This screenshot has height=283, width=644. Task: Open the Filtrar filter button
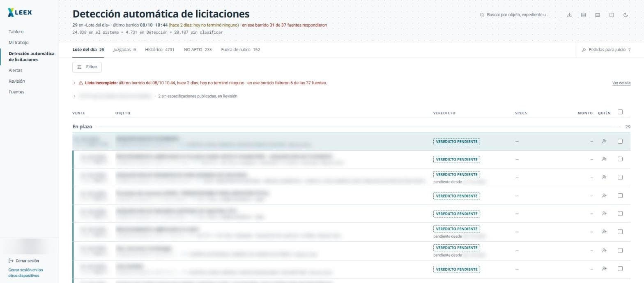click(x=87, y=67)
